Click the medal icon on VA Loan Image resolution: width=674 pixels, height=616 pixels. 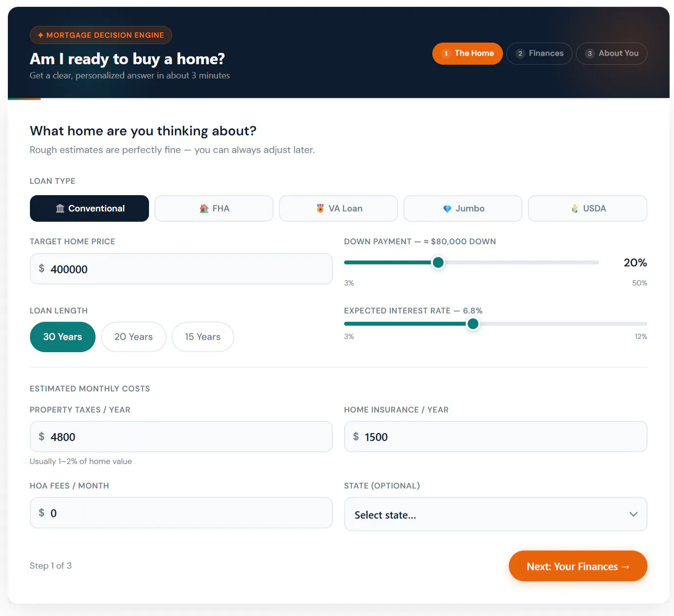[320, 208]
